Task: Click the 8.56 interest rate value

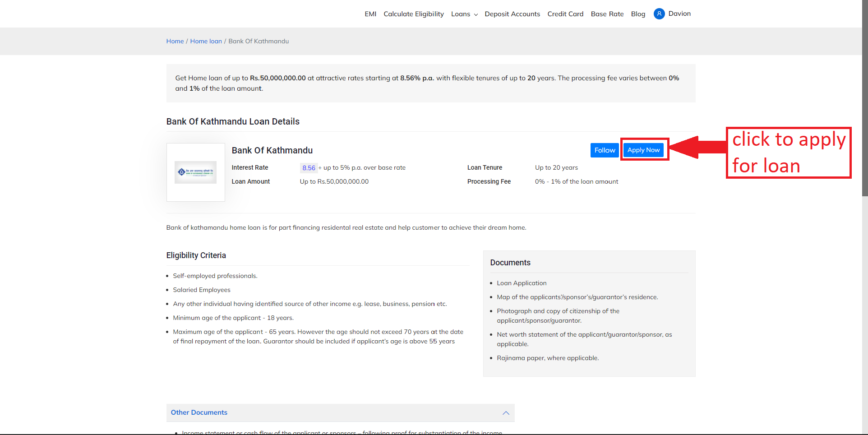Action: [x=309, y=168]
